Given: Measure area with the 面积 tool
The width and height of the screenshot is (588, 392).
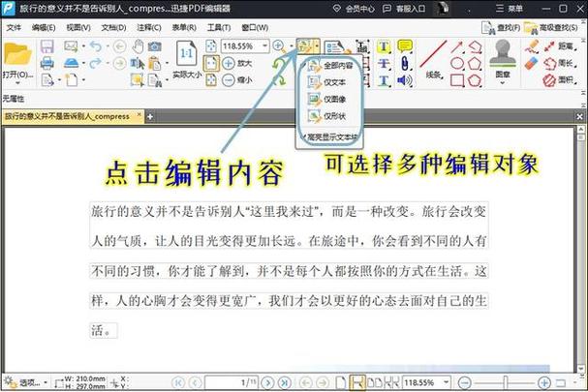Looking at the screenshot, I should [560, 79].
